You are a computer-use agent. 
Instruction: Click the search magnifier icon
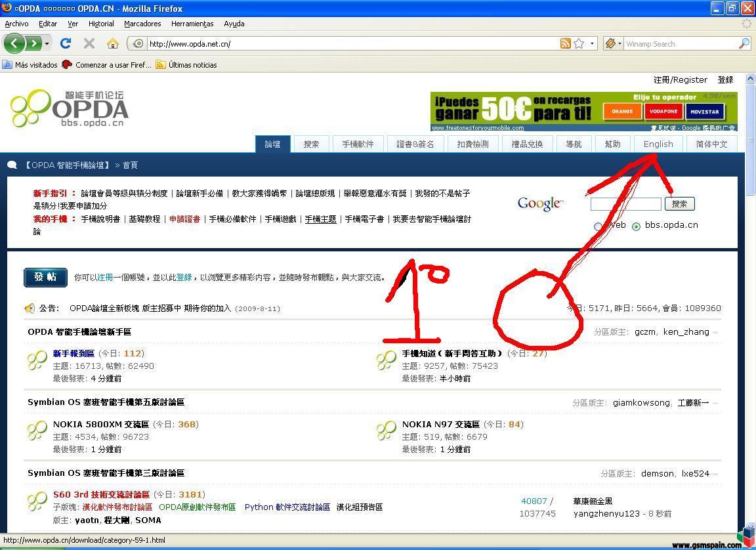744,43
